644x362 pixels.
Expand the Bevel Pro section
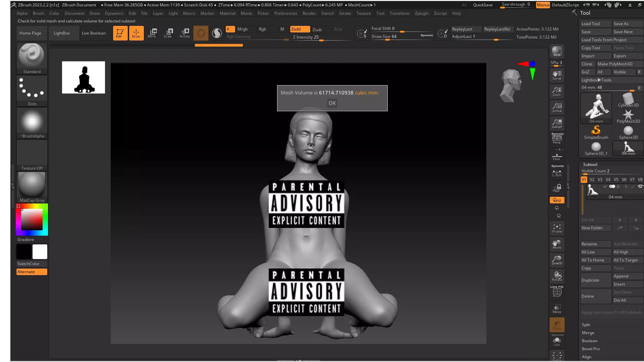click(x=591, y=349)
